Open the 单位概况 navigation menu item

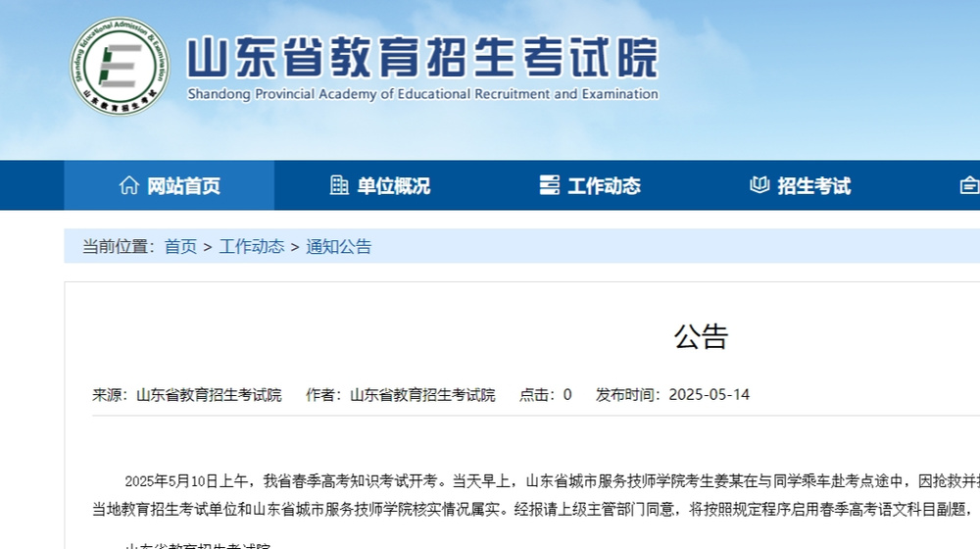click(x=379, y=185)
